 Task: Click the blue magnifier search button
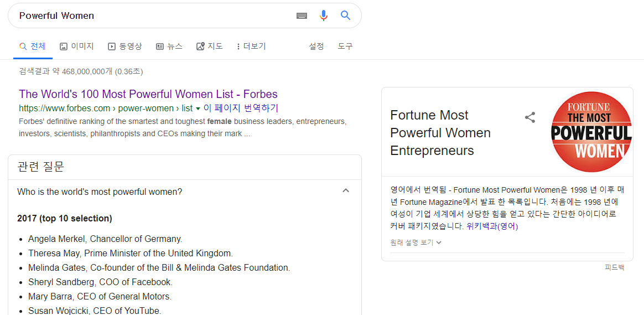click(x=346, y=16)
